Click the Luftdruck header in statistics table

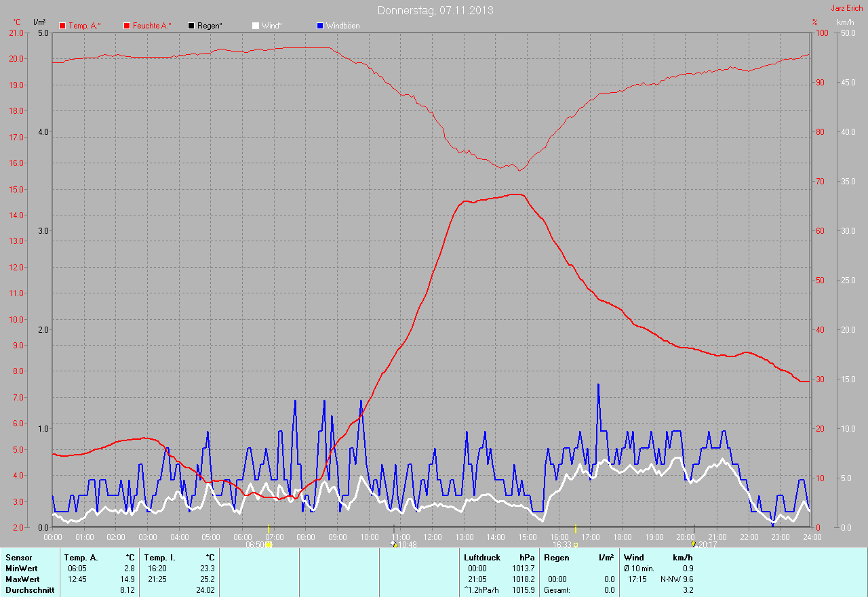(482, 558)
